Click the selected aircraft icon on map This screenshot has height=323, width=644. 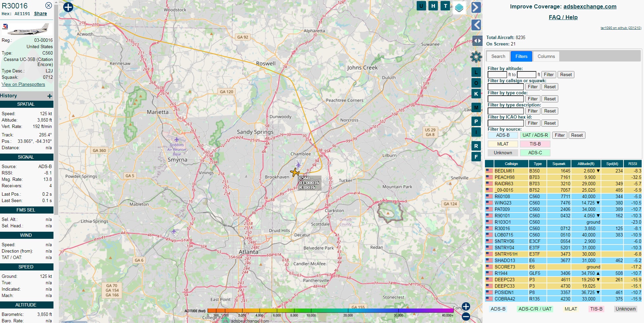(295, 172)
